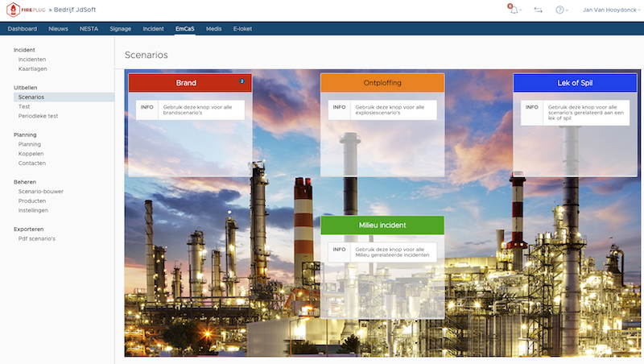Click the orange Ontploffing scenario button
Screen dimensions: 644x364
382,83
